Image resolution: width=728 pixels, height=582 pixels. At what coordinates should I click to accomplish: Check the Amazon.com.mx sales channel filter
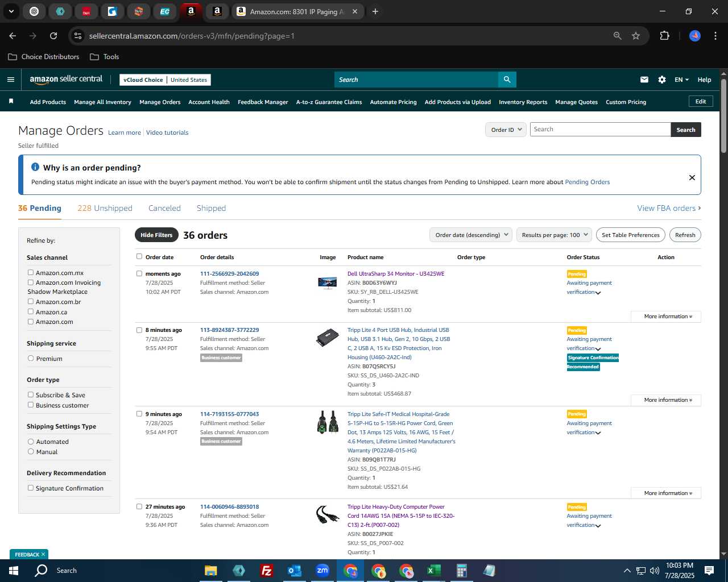coord(31,273)
